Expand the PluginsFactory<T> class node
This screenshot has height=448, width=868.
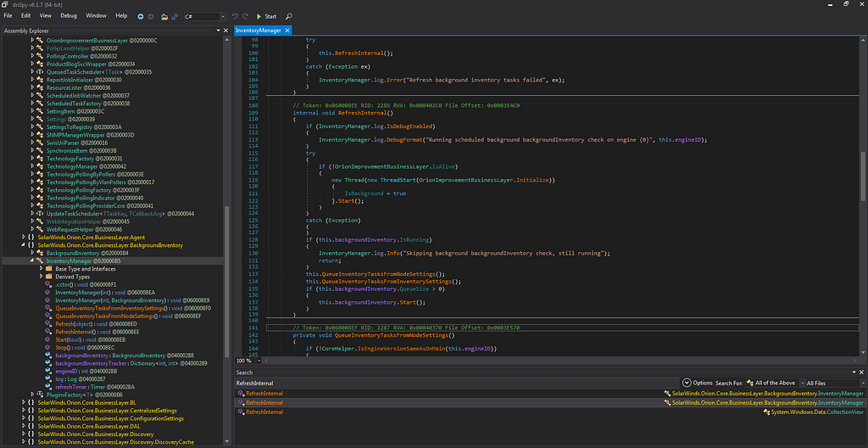(x=32, y=395)
